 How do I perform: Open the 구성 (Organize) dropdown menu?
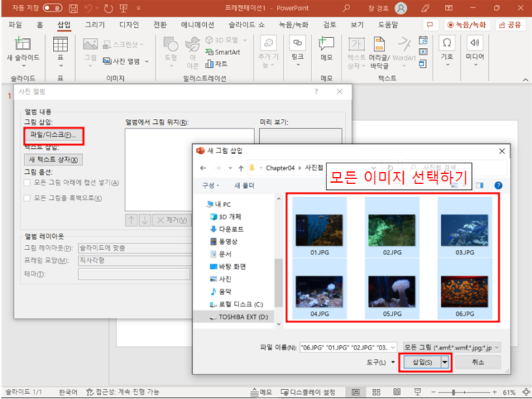coord(212,185)
